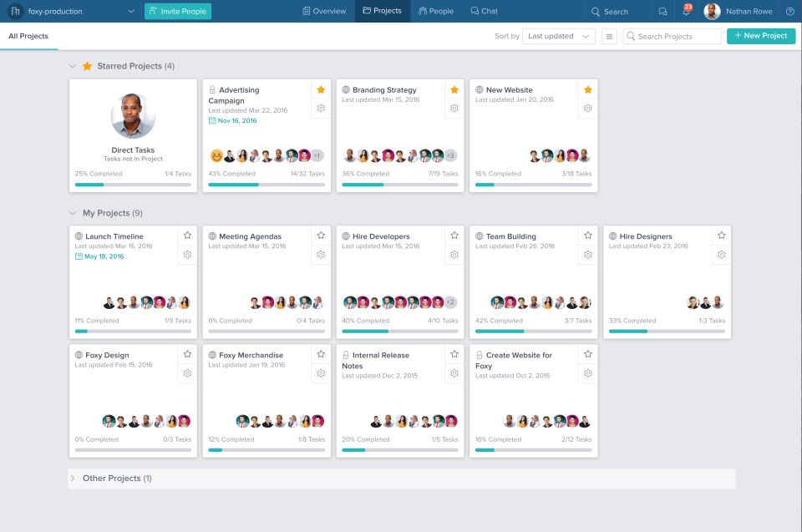Star the Launch Timeline project

click(186, 236)
